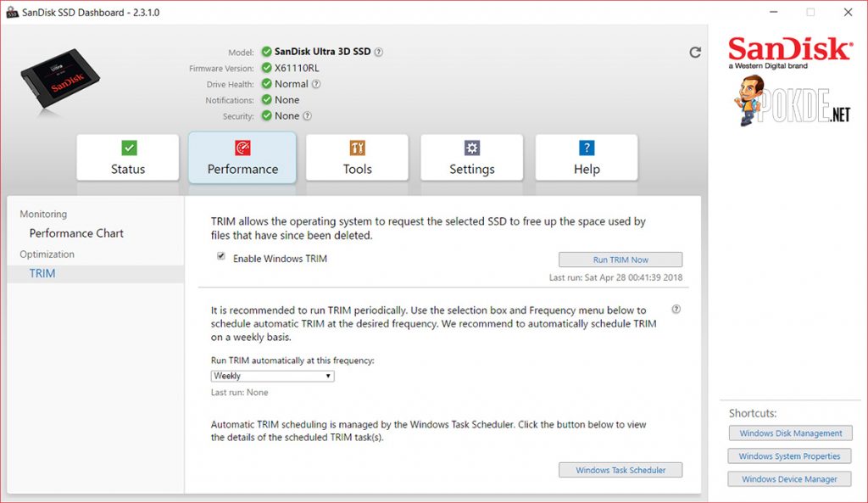Click the green checkmark beside Firmware Version
This screenshot has height=503, width=868.
[266, 68]
